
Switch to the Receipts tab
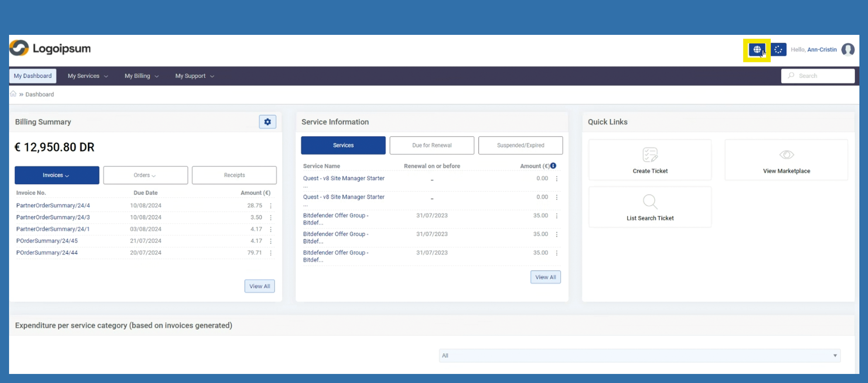point(234,175)
